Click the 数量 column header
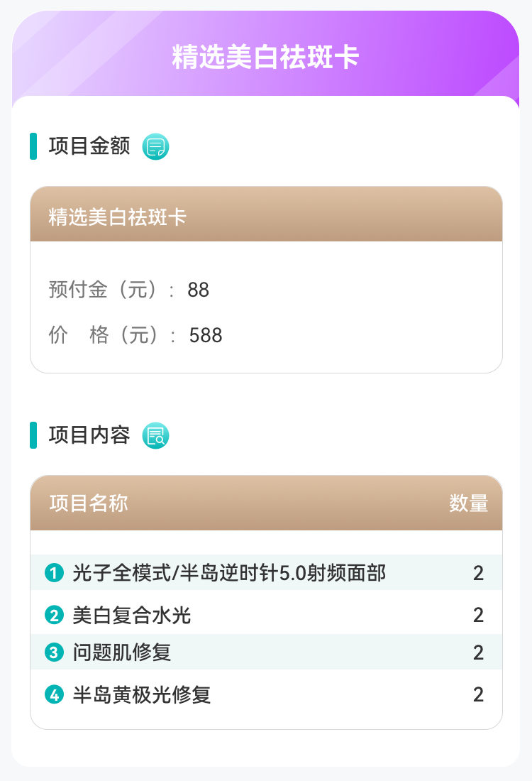This screenshot has height=781, width=532. tap(469, 503)
